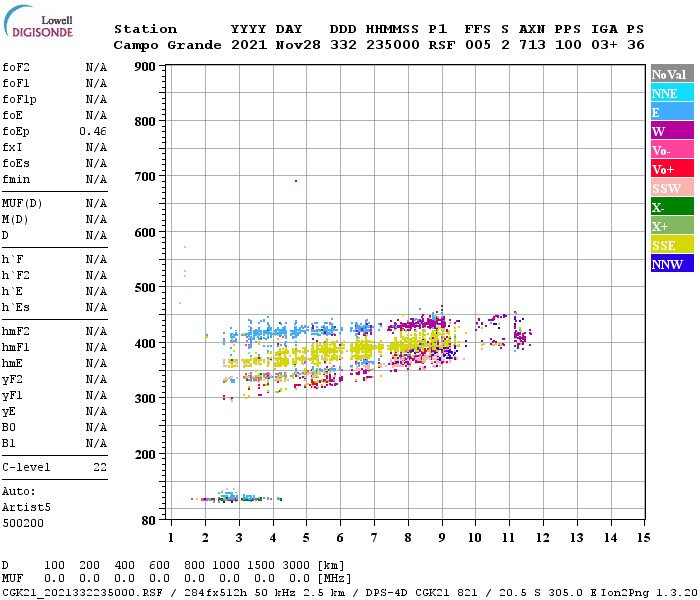The height and width of the screenshot is (600, 700).
Task: Click the M(D) parameter label
Action: 15,220
